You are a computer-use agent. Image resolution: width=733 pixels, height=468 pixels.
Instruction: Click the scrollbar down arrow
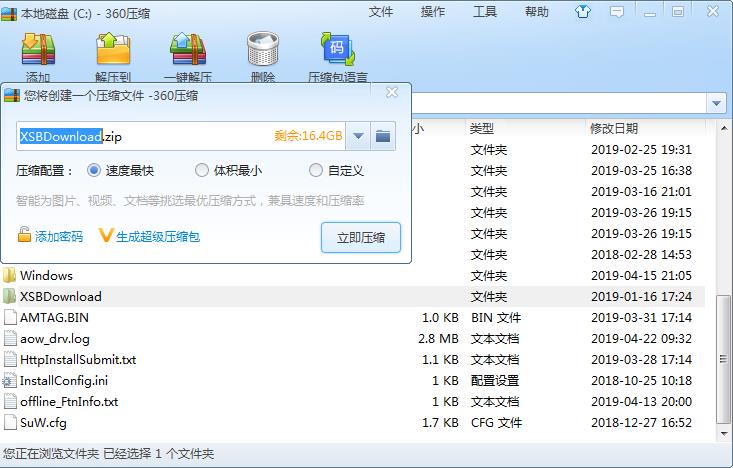(724, 434)
